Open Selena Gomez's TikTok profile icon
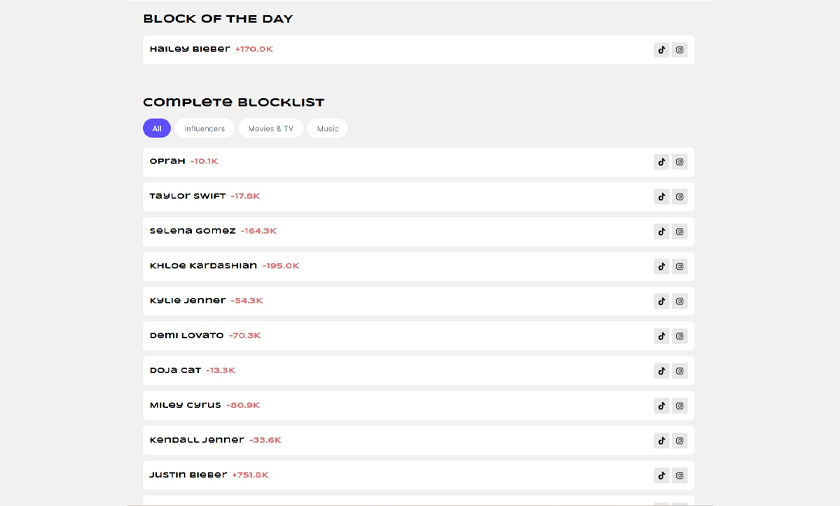This screenshot has width=840, height=506. tap(661, 232)
